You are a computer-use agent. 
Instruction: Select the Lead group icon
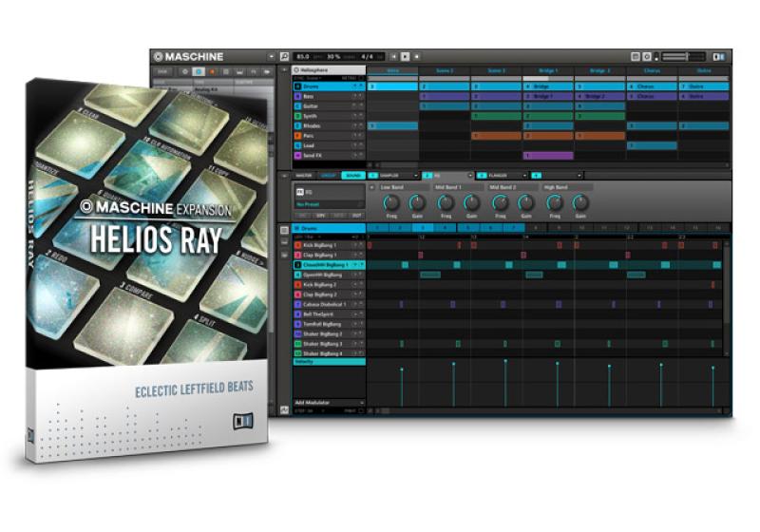298,146
